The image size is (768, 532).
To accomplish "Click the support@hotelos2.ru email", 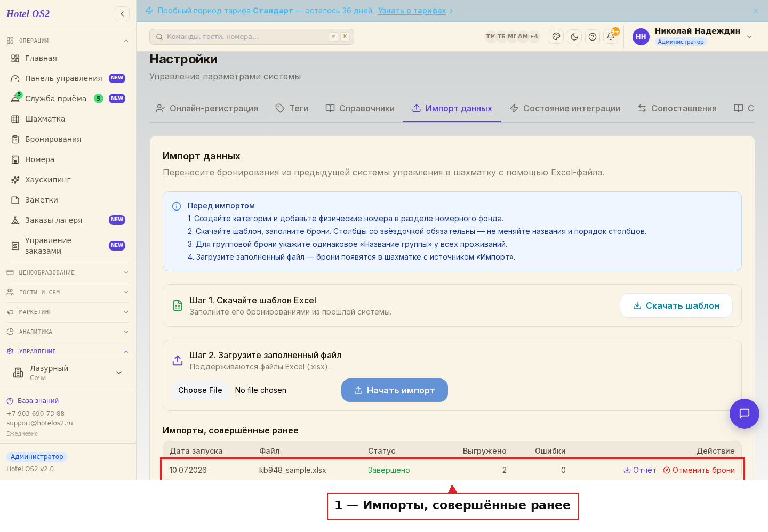I will tap(39, 423).
